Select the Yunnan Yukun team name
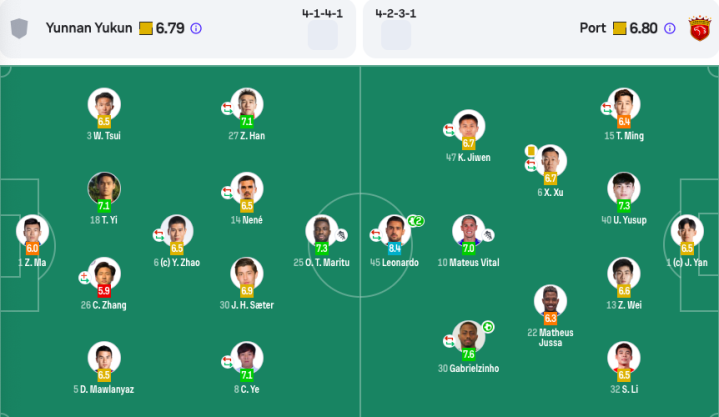 click(89, 28)
